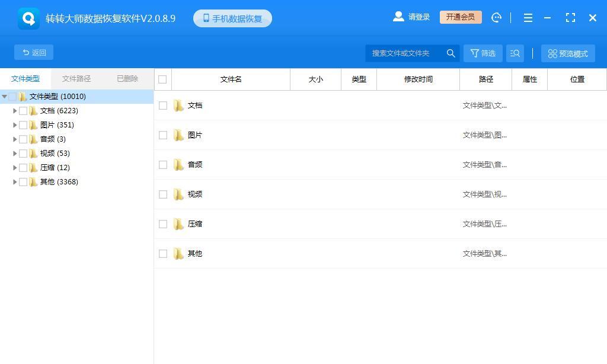
Task: Click the 位置 column header
Action: [x=577, y=79]
